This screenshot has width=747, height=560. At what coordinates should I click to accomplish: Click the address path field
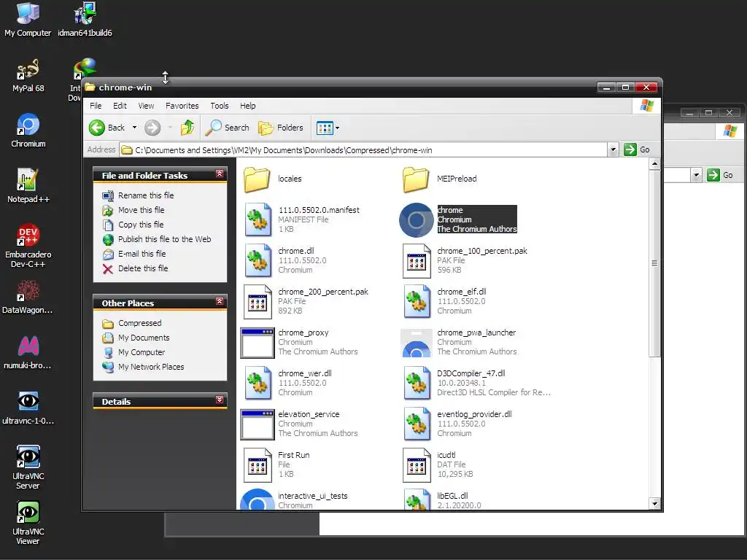coord(363,150)
